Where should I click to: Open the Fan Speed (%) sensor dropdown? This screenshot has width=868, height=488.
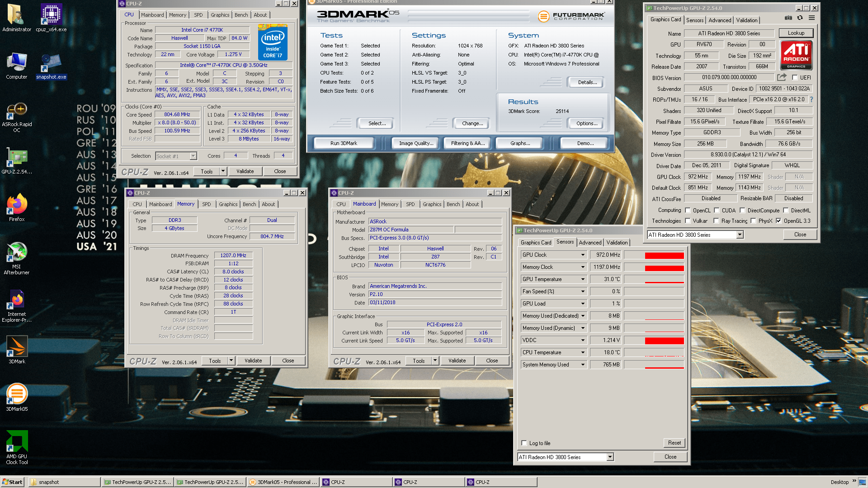583,291
